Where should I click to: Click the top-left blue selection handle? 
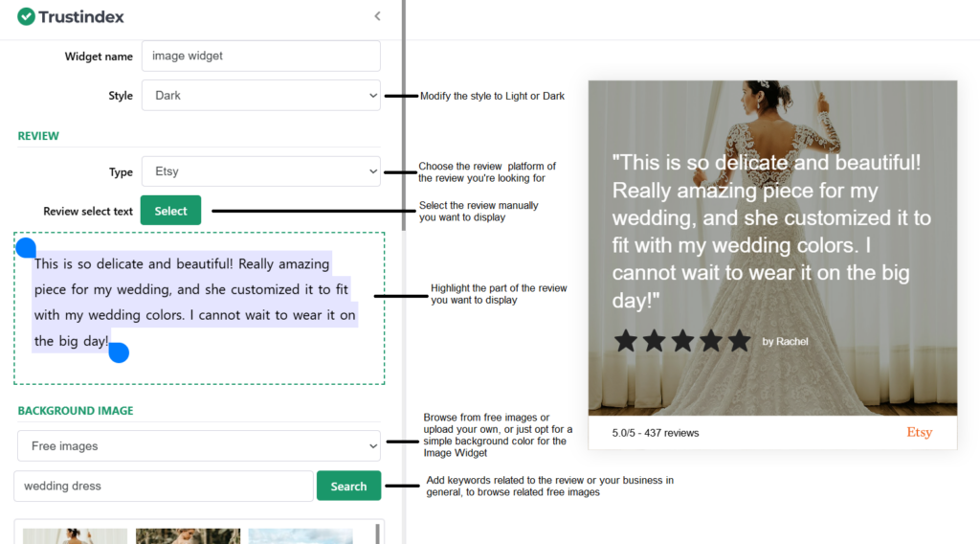point(26,248)
